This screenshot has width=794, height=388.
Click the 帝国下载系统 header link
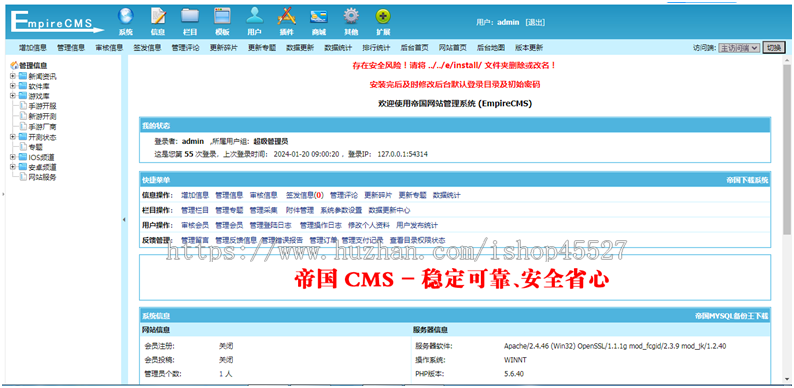click(x=747, y=180)
